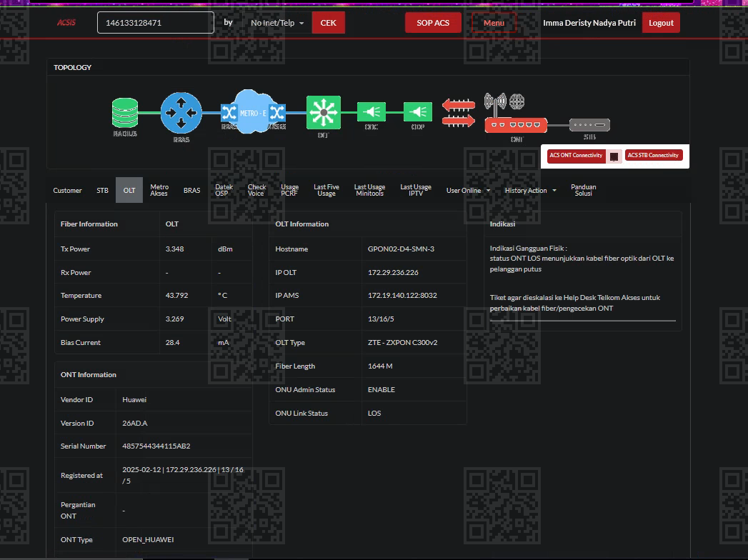Open the Metro Akses tab
748x560 pixels.
click(159, 190)
